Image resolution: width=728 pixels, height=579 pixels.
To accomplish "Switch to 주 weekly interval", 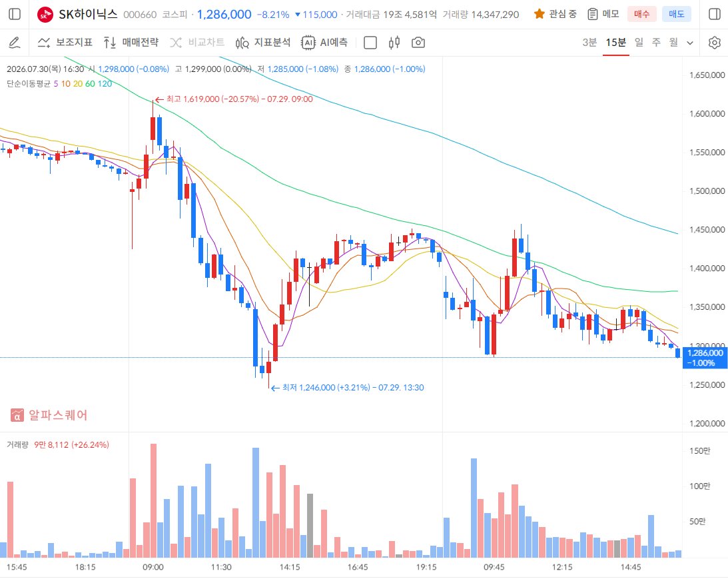I will [x=656, y=42].
